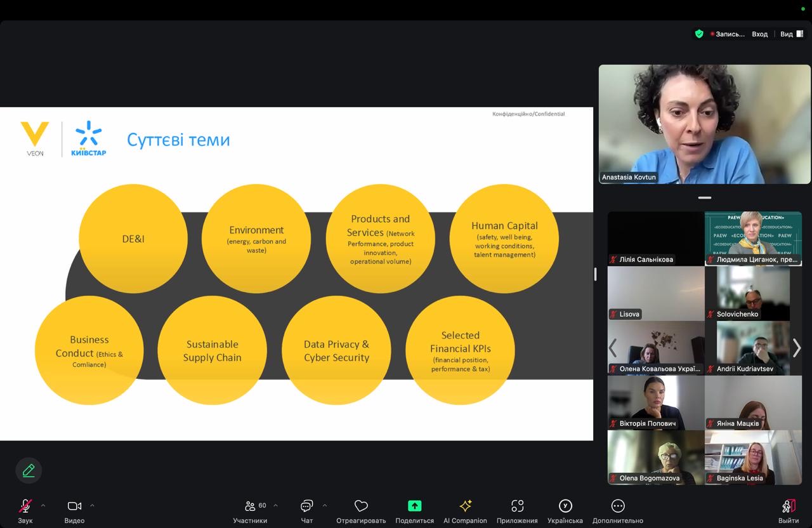Open the Дополнительно more options menu

(617, 506)
